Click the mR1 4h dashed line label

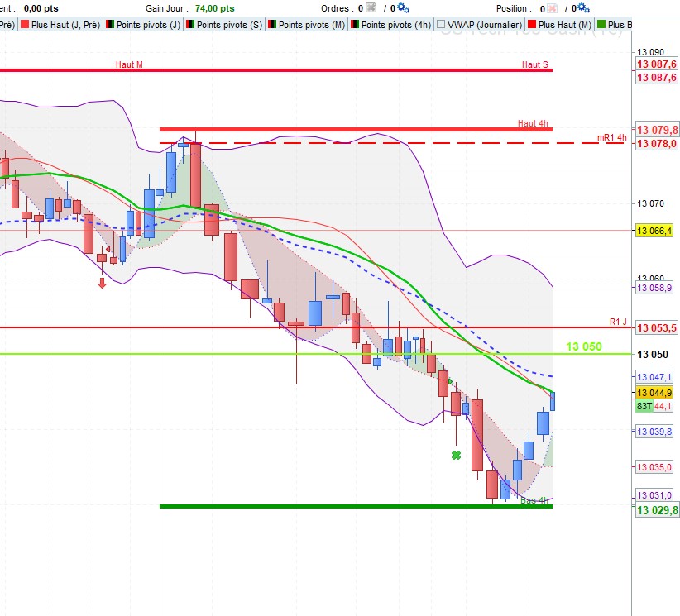611,137
